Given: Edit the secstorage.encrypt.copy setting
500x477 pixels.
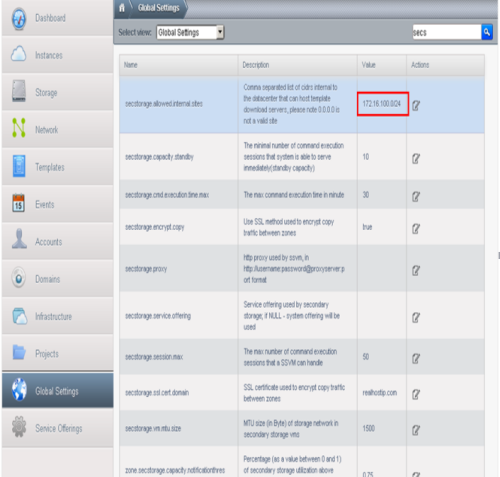Looking at the screenshot, I should click(416, 229).
